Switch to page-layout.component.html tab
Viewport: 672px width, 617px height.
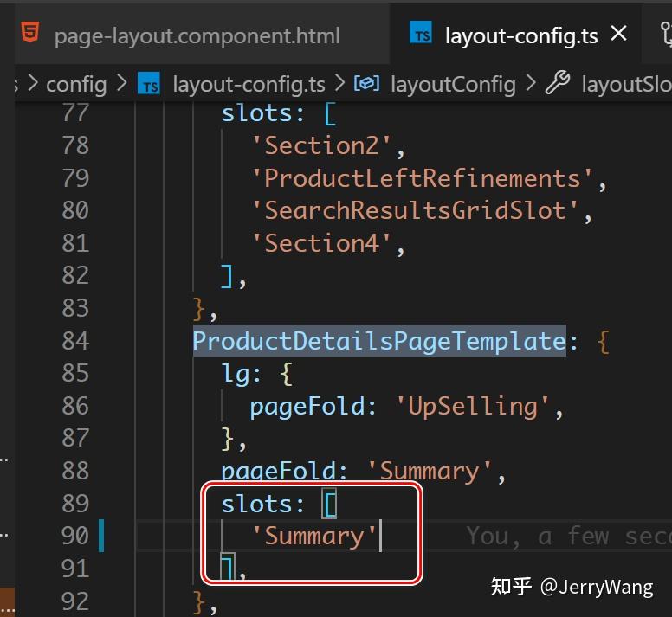[197, 35]
